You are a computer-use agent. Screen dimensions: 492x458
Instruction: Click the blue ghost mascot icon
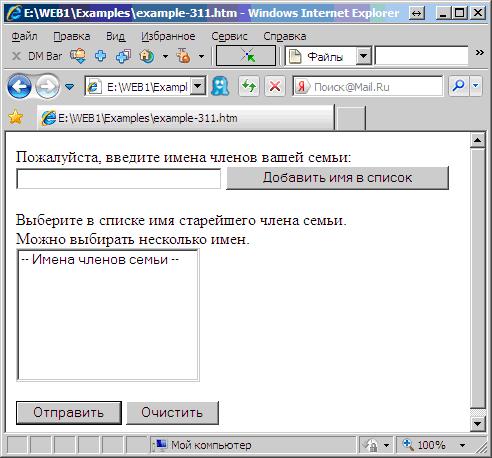220,86
